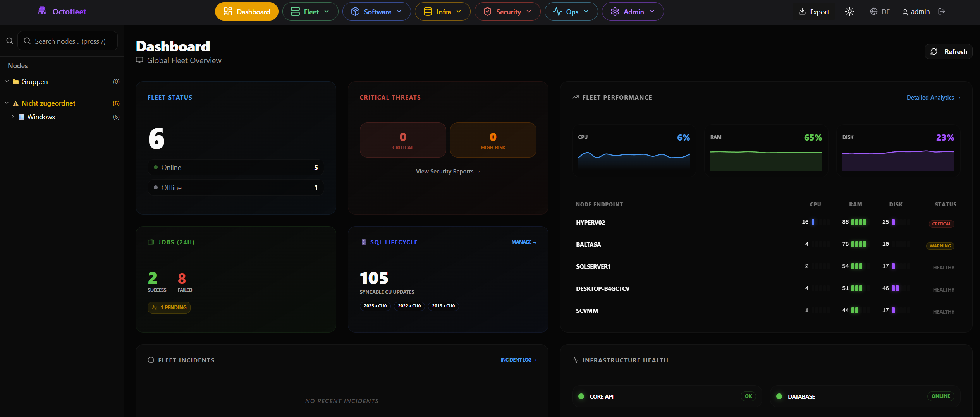Viewport: 980px width, 417px height.
Task: Open the Incident Log
Action: [x=518, y=360]
